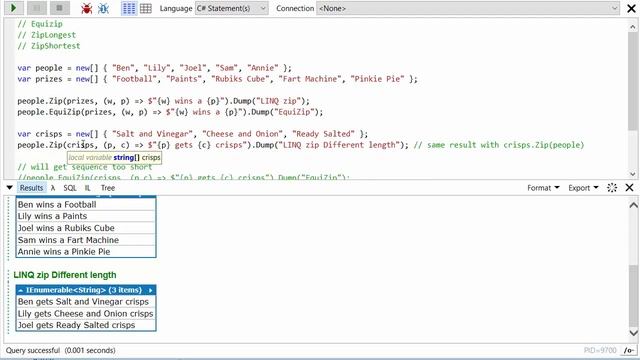This screenshot has height=360, width=640.
Task: Collapse the results panel arrow
Action: pos(9,188)
